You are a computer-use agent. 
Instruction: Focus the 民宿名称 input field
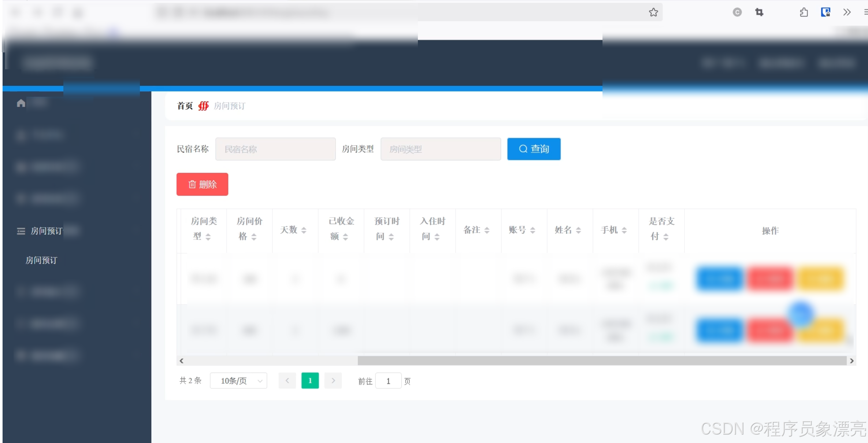[x=275, y=149]
